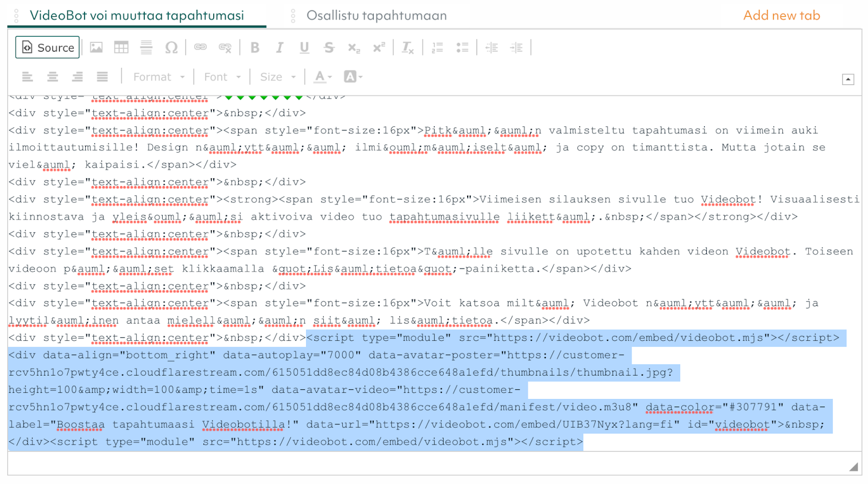Switch to 'Osallistu tapahtumaan' tab
868x484 pixels.
pyautogui.click(x=376, y=15)
